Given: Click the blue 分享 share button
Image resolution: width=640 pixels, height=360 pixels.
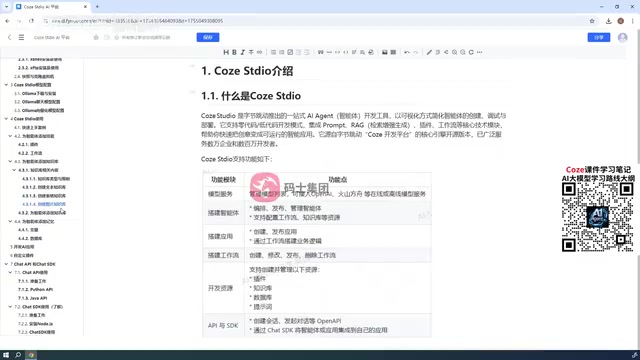Looking at the screenshot, I should pos(599,37).
